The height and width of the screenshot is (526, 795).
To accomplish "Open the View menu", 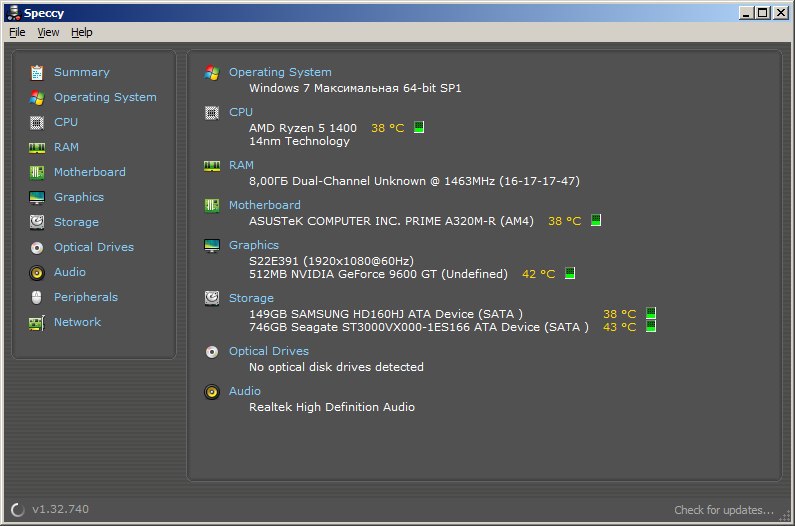I will pos(48,32).
